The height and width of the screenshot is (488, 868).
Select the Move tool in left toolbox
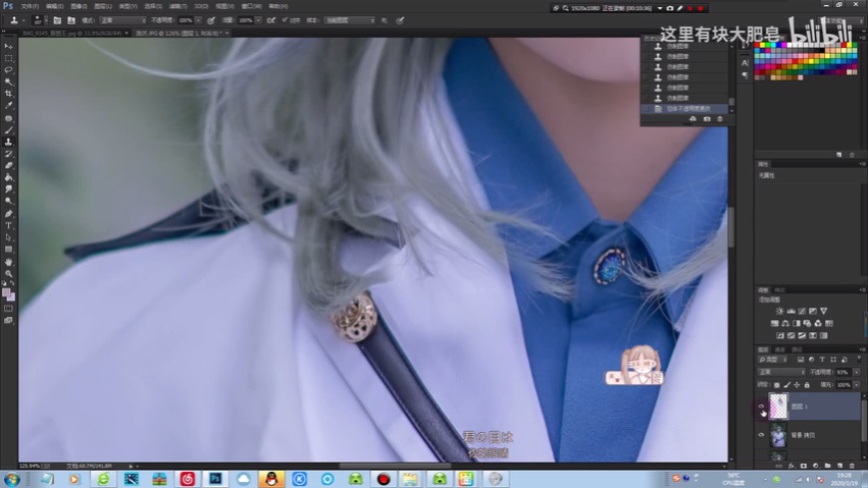(x=8, y=46)
